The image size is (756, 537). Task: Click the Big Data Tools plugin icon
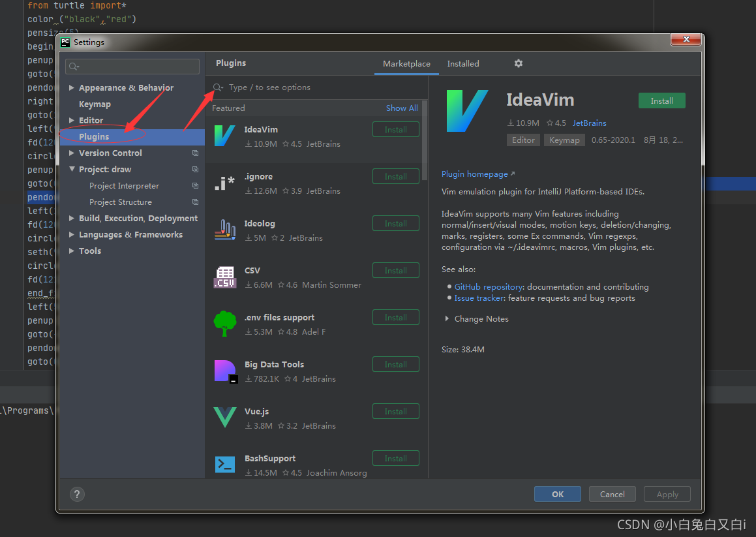pyautogui.click(x=225, y=371)
